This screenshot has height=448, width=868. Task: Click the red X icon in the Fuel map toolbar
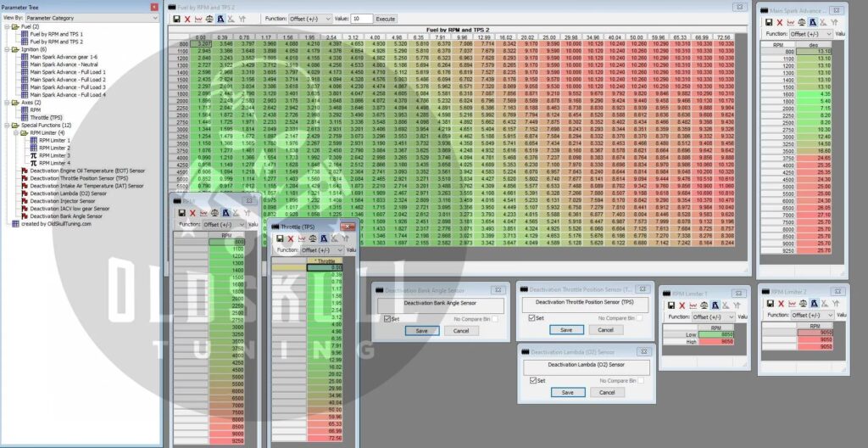(186, 18)
